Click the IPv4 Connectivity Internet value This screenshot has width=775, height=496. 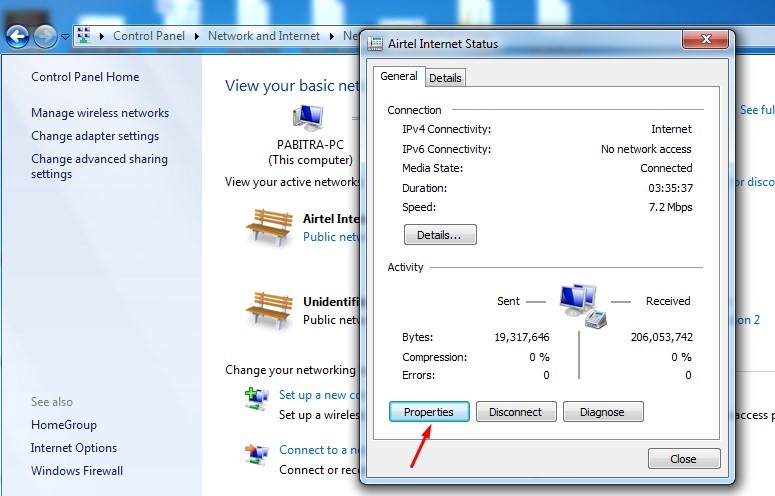(671, 129)
